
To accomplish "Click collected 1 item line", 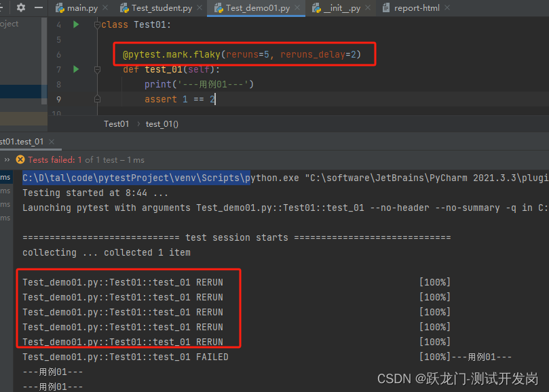I will [x=107, y=253].
